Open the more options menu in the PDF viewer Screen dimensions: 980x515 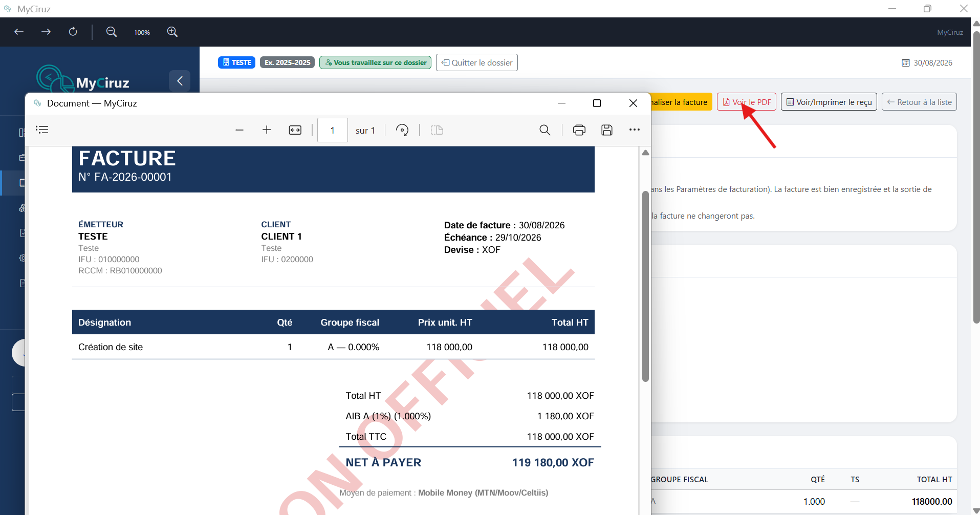point(635,130)
